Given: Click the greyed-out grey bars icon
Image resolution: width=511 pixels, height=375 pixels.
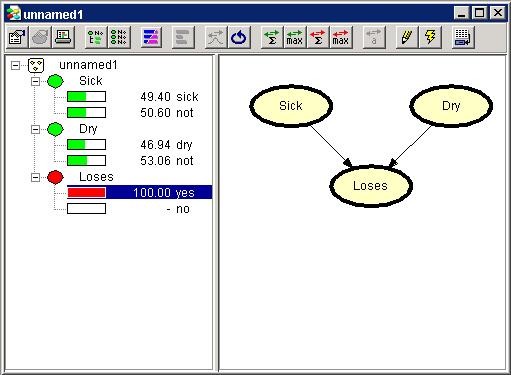Looking at the screenshot, I should [x=183, y=37].
